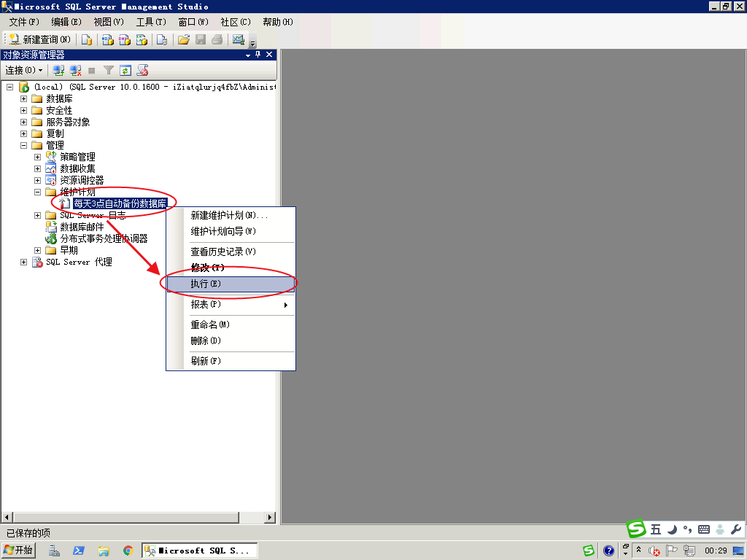This screenshot has height=560, width=747.
Task: Click the last Object Explorer toolbar icon
Action: pos(142,71)
